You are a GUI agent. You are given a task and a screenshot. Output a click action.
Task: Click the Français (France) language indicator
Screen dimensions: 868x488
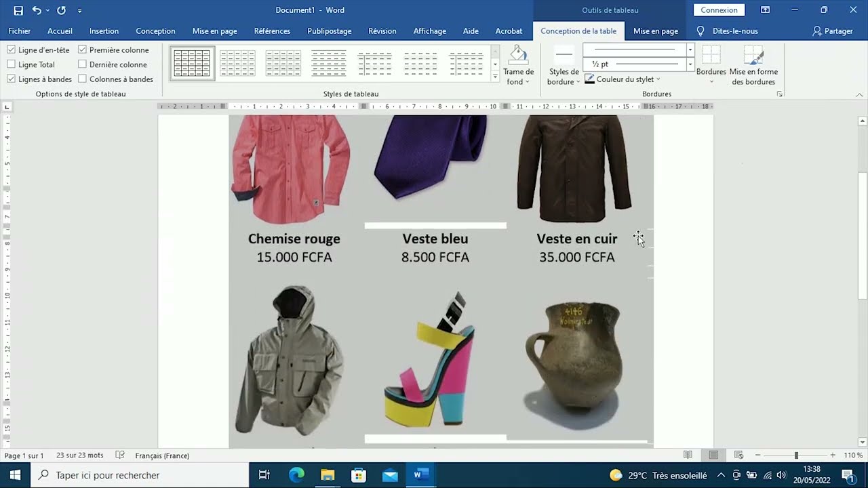pyautogui.click(x=162, y=455)
